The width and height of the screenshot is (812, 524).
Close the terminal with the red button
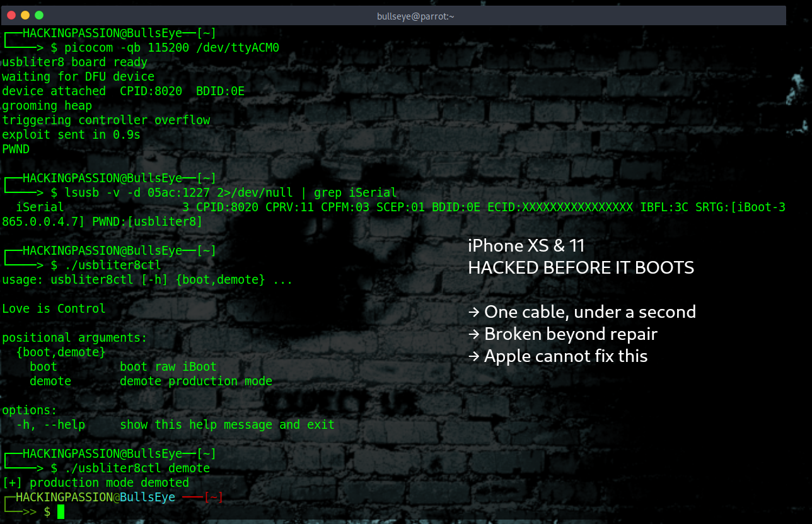click(x=11, y=15)
